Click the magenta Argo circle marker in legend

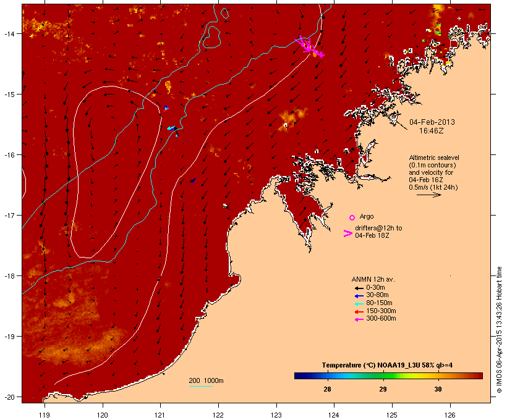click(352, 217)
